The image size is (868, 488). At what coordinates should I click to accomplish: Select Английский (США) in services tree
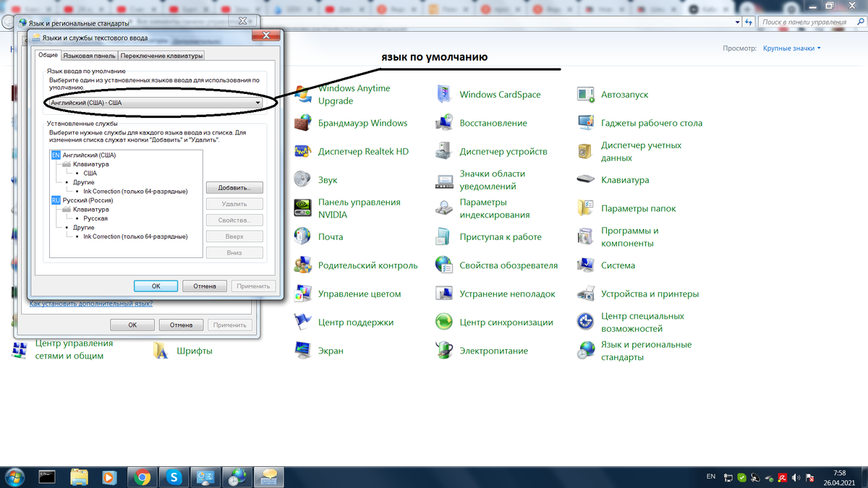(89, 155)
